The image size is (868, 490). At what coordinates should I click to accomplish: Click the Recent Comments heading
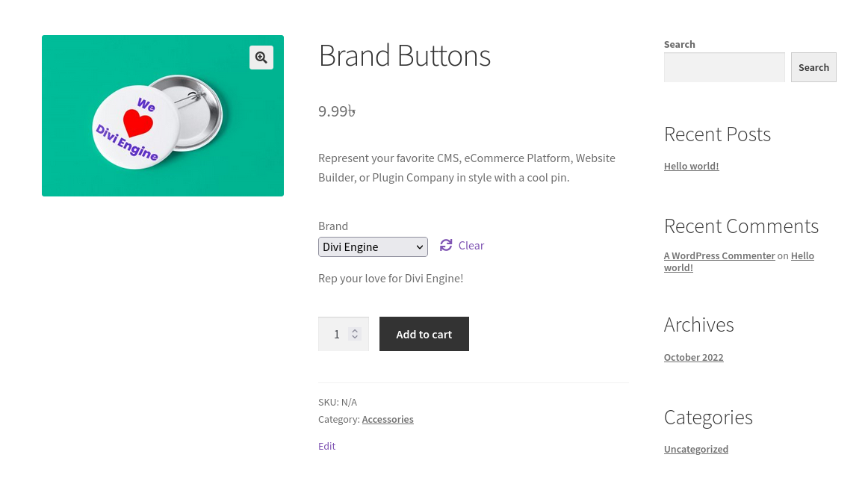point(741,226)
